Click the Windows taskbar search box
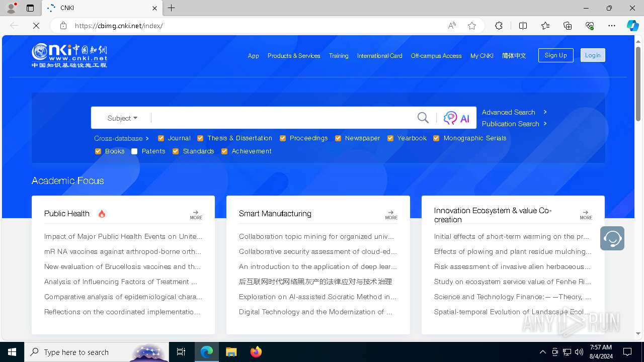Screen dimensions: 644x362 97,352
